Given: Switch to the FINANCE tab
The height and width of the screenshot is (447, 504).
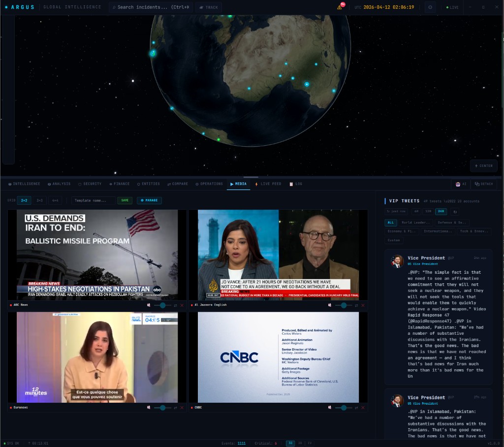Looking at the screenshot, I should 119,184.
